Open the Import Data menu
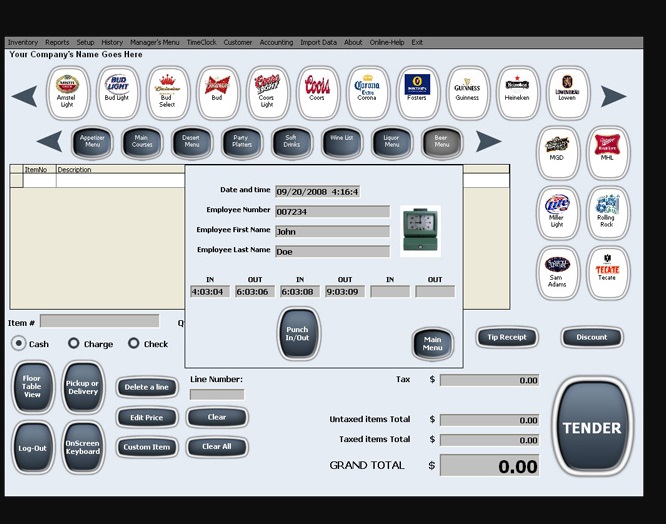 tap(318, 42)
